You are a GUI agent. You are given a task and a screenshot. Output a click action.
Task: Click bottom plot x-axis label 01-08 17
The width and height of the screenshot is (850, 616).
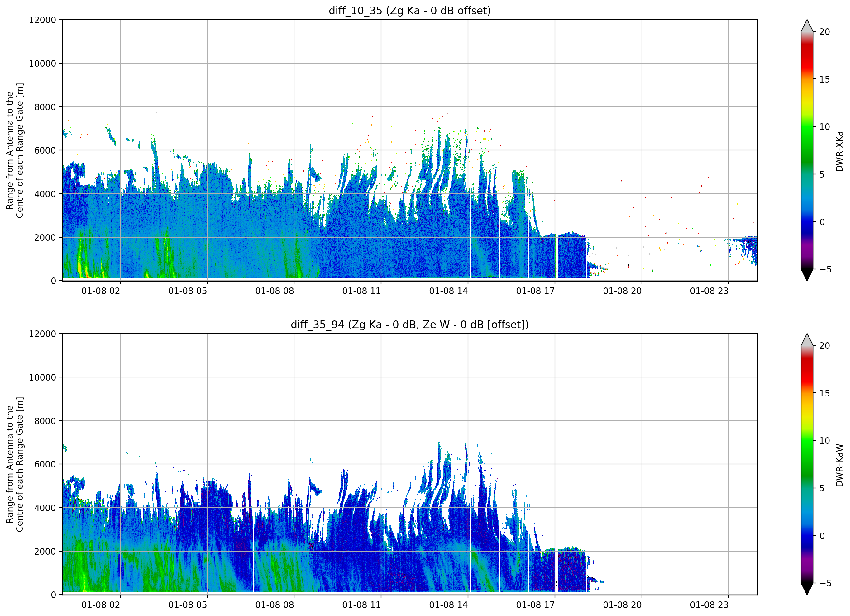tap(536, 605)
